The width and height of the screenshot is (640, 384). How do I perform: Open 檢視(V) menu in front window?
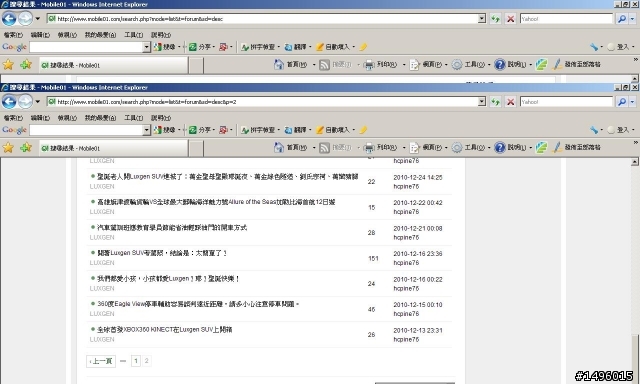(67, 118)
